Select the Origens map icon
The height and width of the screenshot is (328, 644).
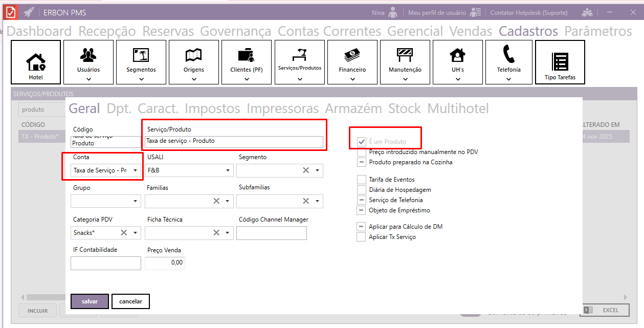tap(194, 54)
